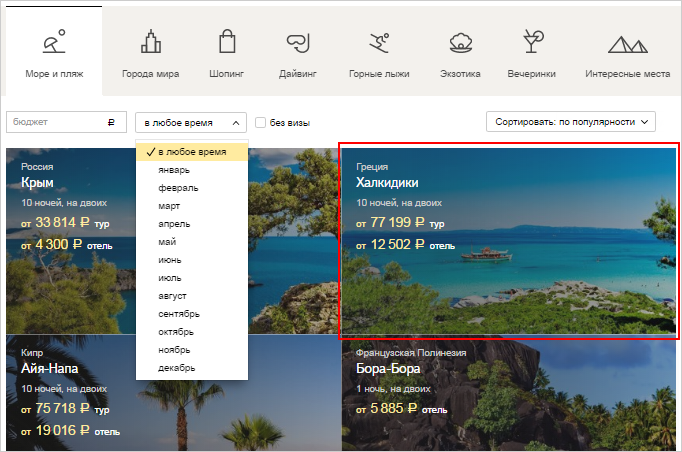The width and height of the screenshot is (682, 452).
Task: Focus the бюджет input field
Action: pos(67,122)
